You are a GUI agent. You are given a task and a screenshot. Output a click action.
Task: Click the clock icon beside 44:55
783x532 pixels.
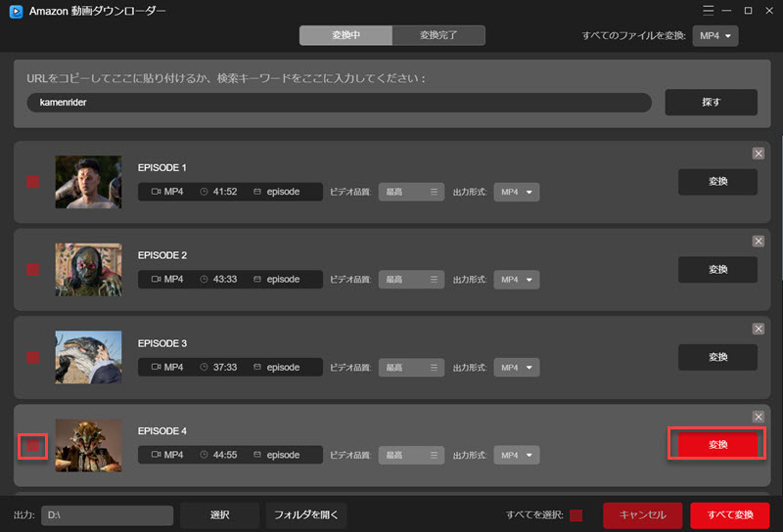(x=204, y=455)
